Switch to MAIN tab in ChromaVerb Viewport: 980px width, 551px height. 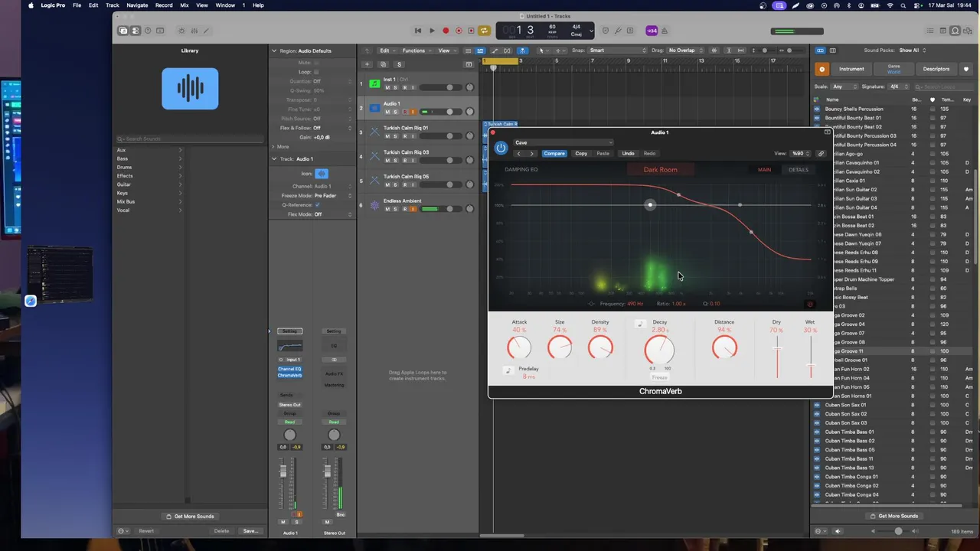(764, 170)
